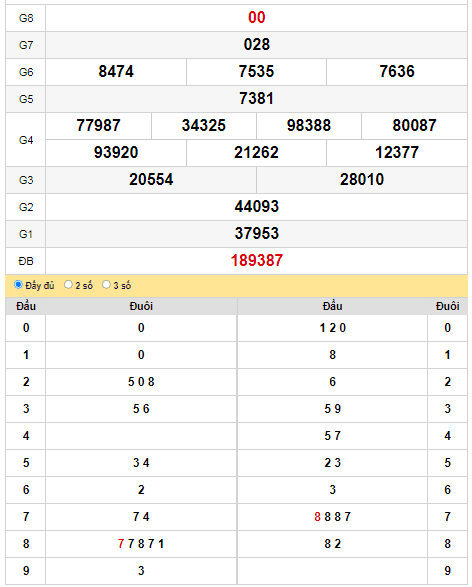Click the red-highlighted tail values "7 7 8 7 1"
The width and height of the screenshot is (472, 587).
[141, 544]
